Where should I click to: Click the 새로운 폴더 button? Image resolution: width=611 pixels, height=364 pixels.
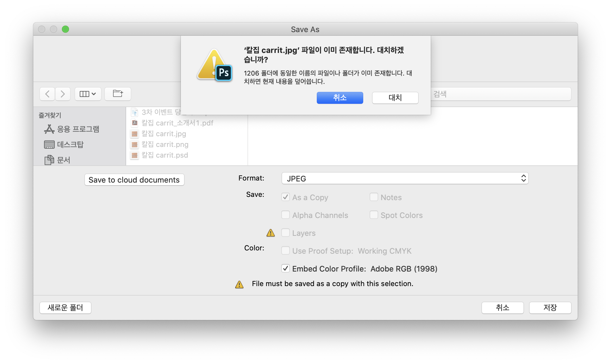click(x=65, y=307)
